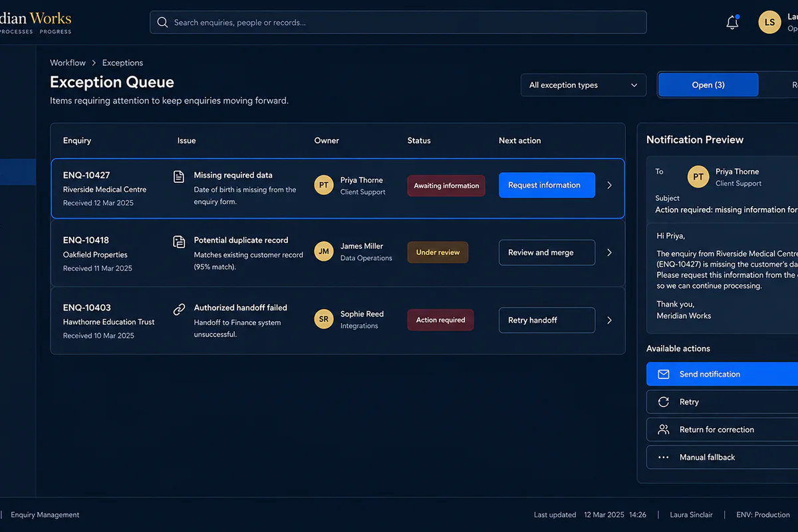The width and height of the screenshot is (798, 532).
Task: Sort by the Issue column header
Action: [186, 140]
